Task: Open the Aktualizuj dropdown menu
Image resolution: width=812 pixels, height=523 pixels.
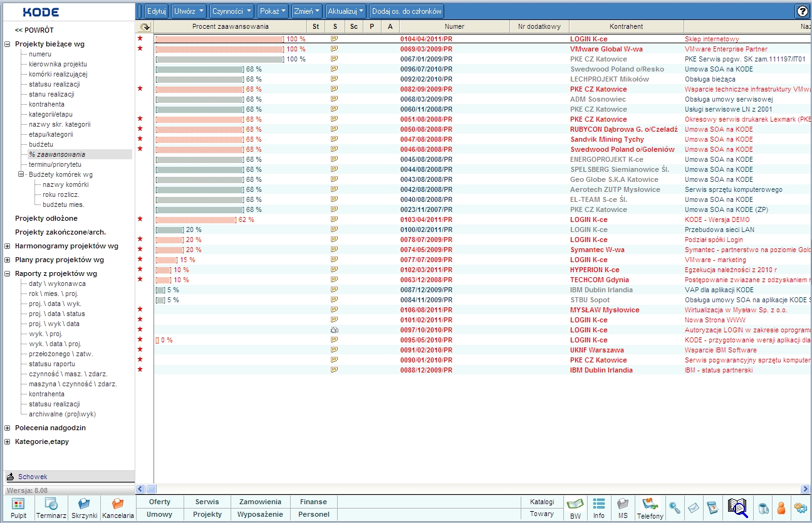Action: [x=345, y=11]
